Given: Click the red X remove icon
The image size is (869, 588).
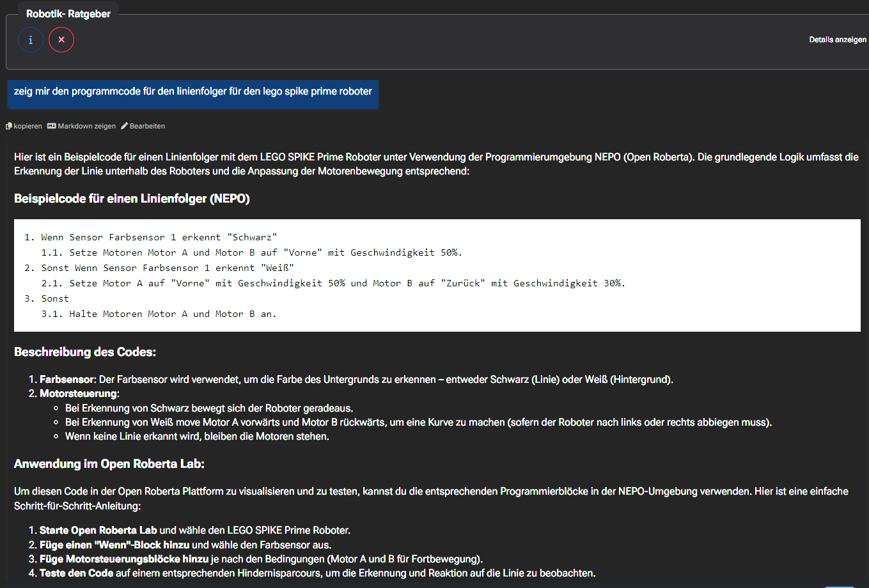Looking at the screenshot, I should click(x=61, y=40).
